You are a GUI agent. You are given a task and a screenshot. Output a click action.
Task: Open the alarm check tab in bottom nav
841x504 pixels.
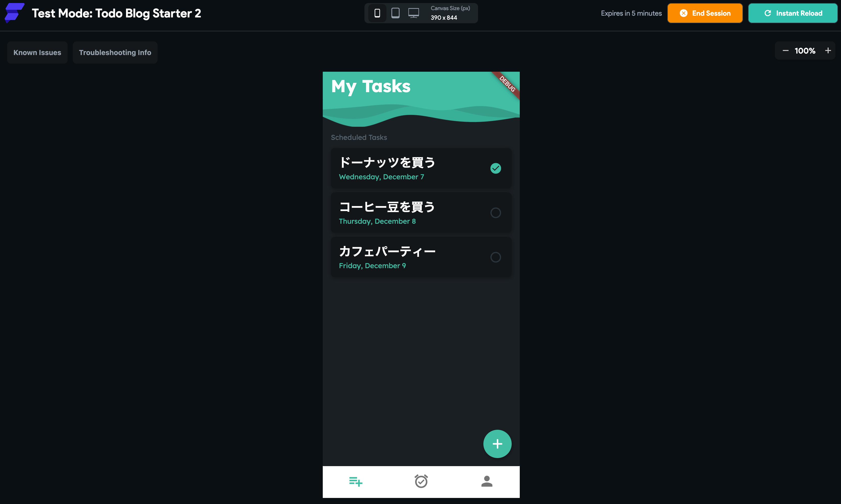pos(421,481)
